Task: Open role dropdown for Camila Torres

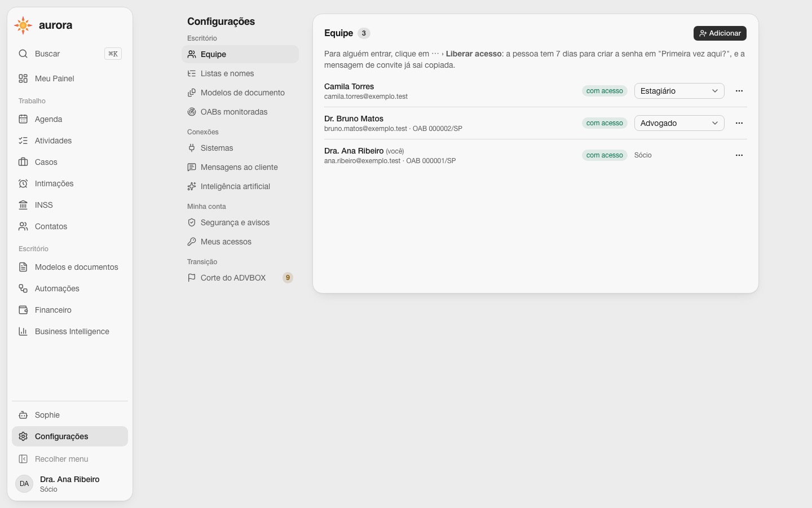Action: 679,91
